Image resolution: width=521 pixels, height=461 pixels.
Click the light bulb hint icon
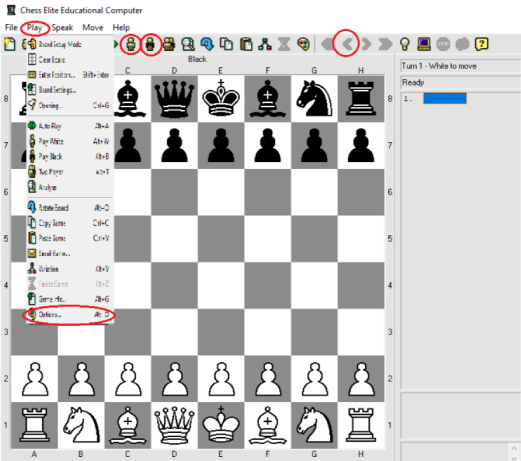[405, 44]
